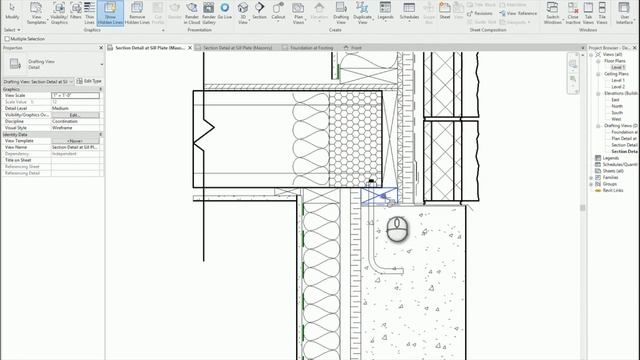
Task: Select Revit Links browser item
Action: pyautogui.click(x=613, y=191)
